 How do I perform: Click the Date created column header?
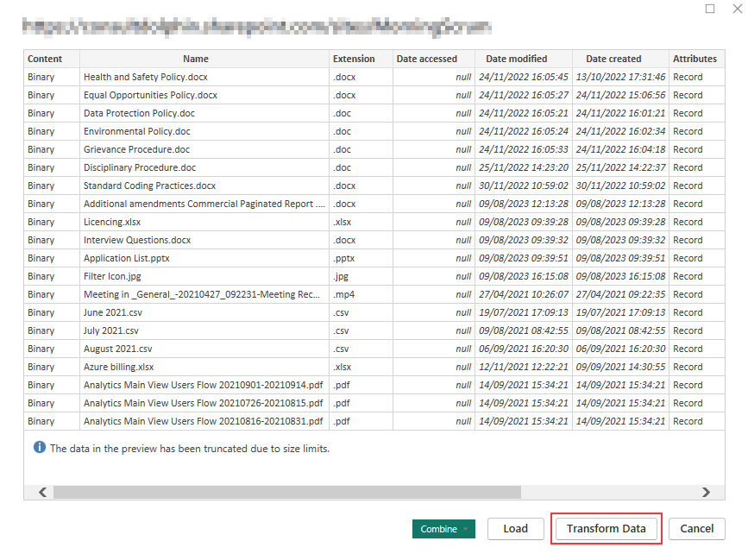(x=613, y=59)
